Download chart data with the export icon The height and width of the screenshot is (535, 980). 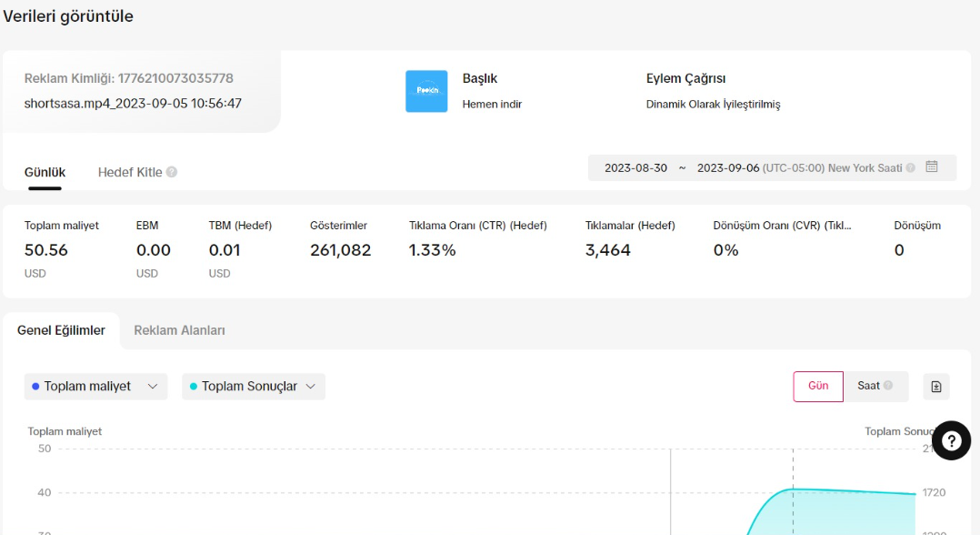pos(935,386)
